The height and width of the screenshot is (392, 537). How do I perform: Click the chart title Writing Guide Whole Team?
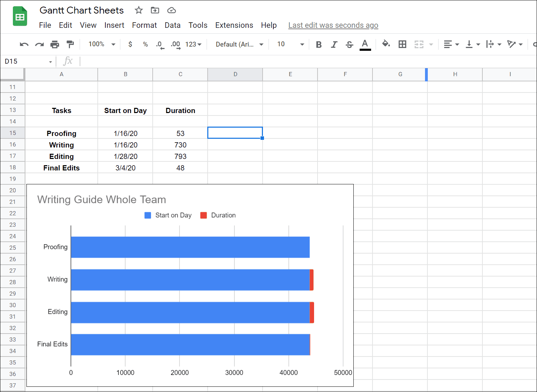pyautogui.click(x=102, y=199)
